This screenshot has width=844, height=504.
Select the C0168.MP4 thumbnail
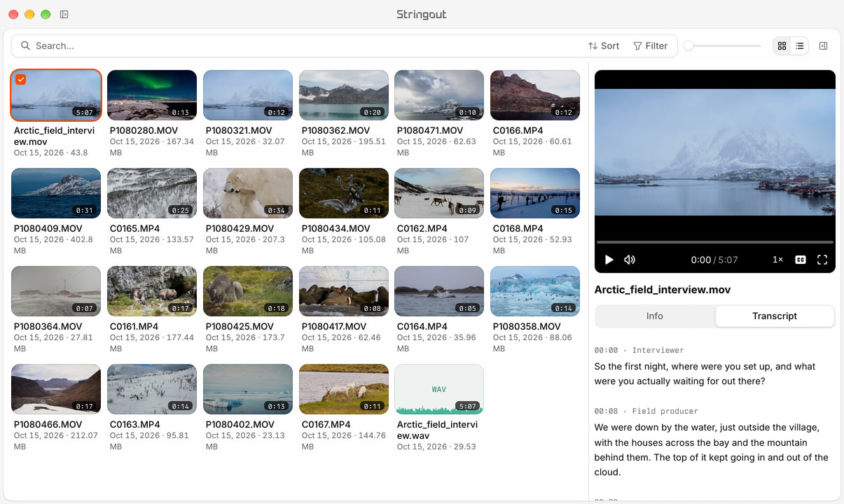pyautogui.click(x=535, y=193)
